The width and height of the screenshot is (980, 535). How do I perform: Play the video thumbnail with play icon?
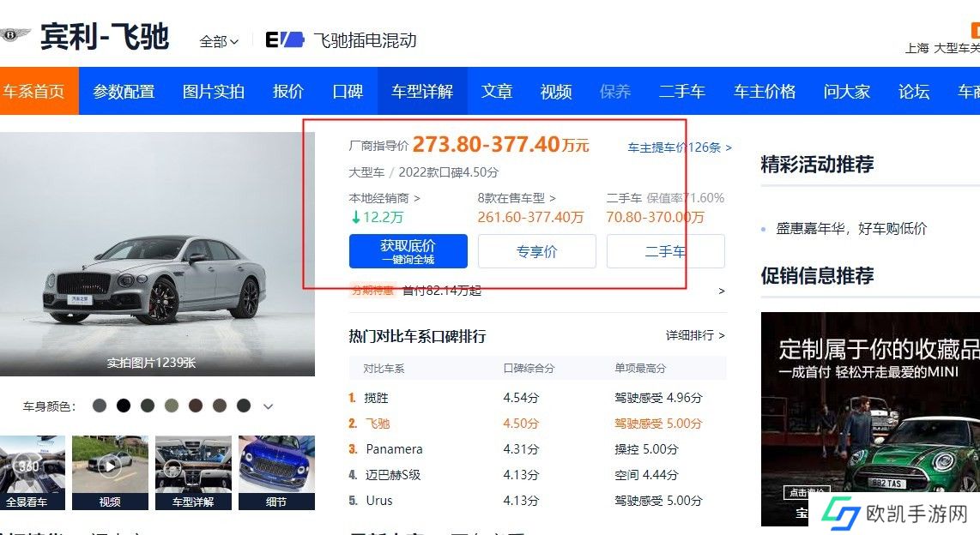point(109,464)
